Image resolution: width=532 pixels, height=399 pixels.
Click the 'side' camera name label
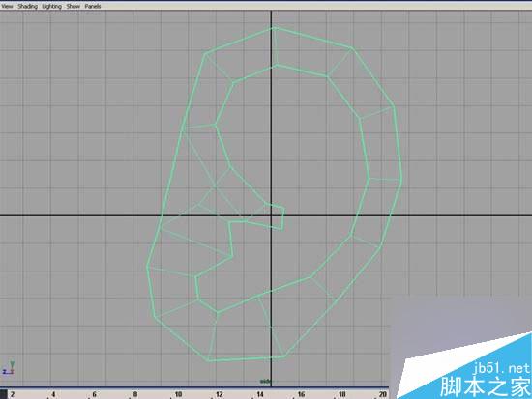[x=265, y=382]
